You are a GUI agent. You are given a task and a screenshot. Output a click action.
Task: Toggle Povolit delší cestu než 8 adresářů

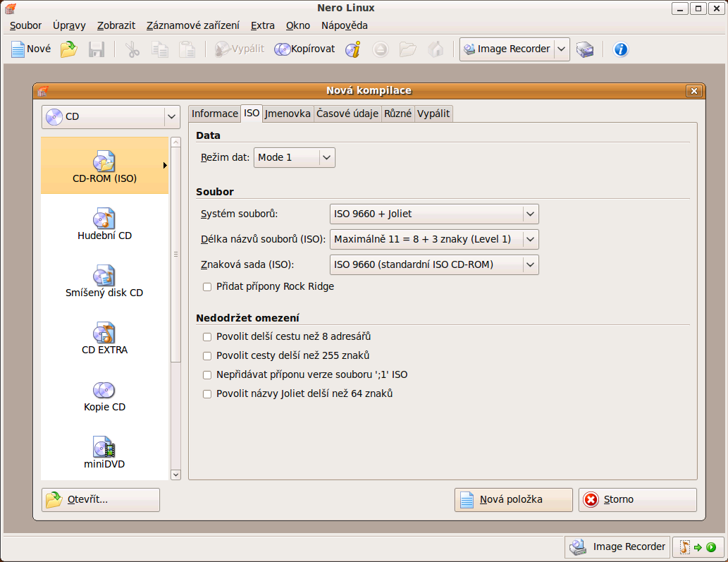point(207,337)
